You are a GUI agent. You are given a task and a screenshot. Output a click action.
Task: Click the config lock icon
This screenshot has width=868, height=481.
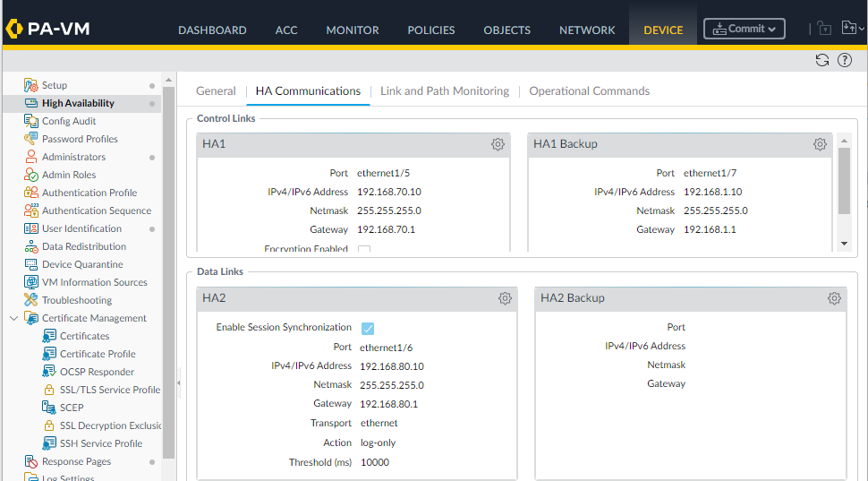tap(823, 29)
